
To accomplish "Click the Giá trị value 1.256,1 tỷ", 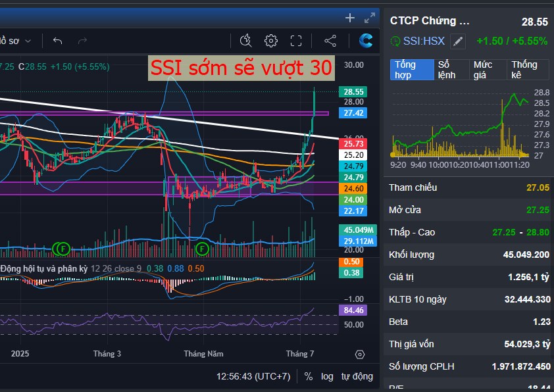I will 528,277.
